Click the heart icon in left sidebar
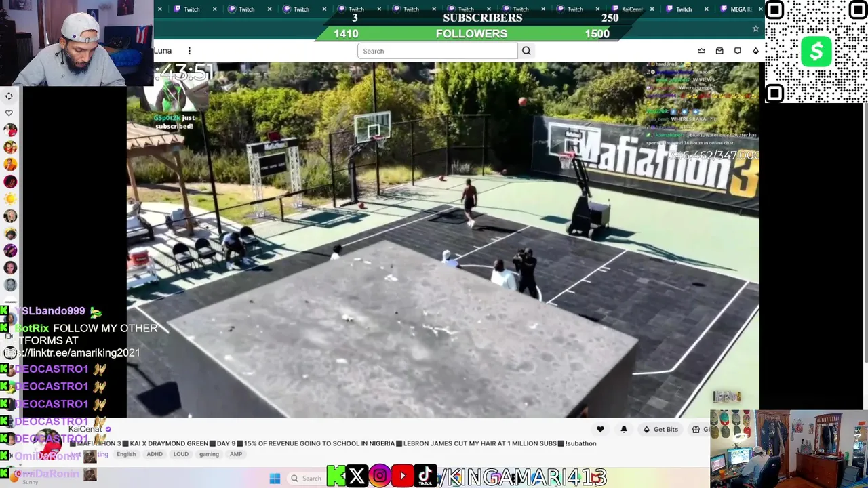Image resolution: width=868 pixels, height=488 pixels. 9,113
